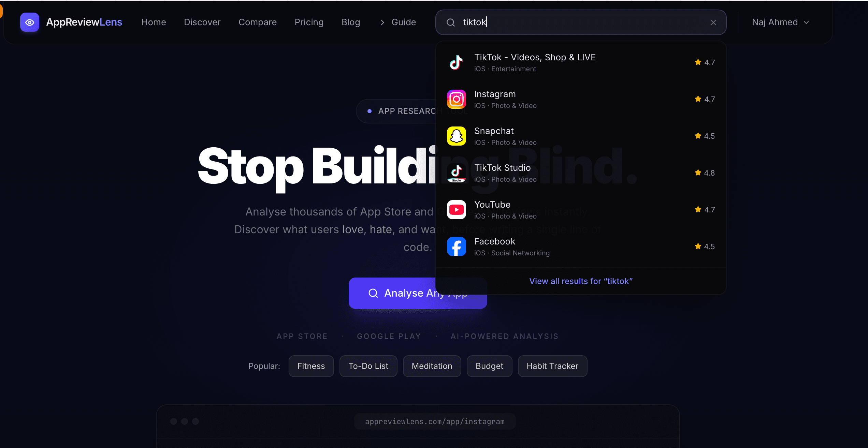Click the AppReviewLens eye logo icon
Screen dimensions: 868x448
tap(30, 22)
